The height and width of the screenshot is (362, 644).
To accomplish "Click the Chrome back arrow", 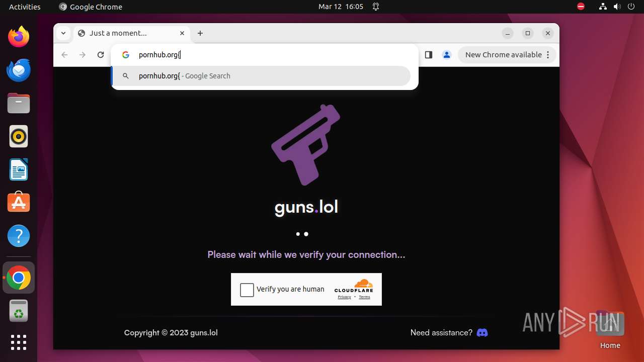I will pos(64,55).
